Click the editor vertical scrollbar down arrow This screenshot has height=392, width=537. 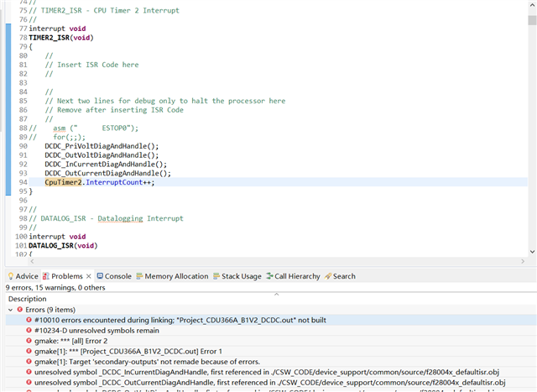532,252
